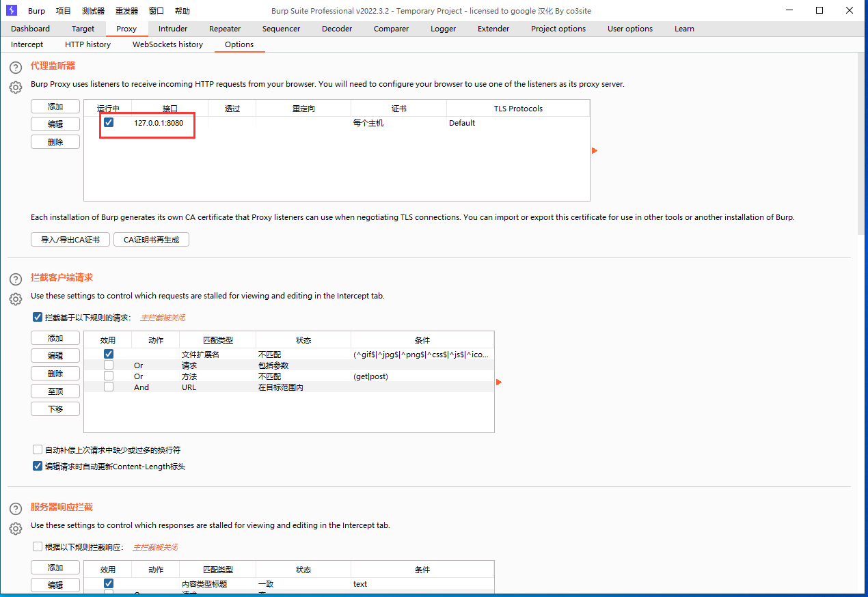The image size is (868, 597).
Task: Switch to HTTP history sub-tab
Action: point(87,44)
